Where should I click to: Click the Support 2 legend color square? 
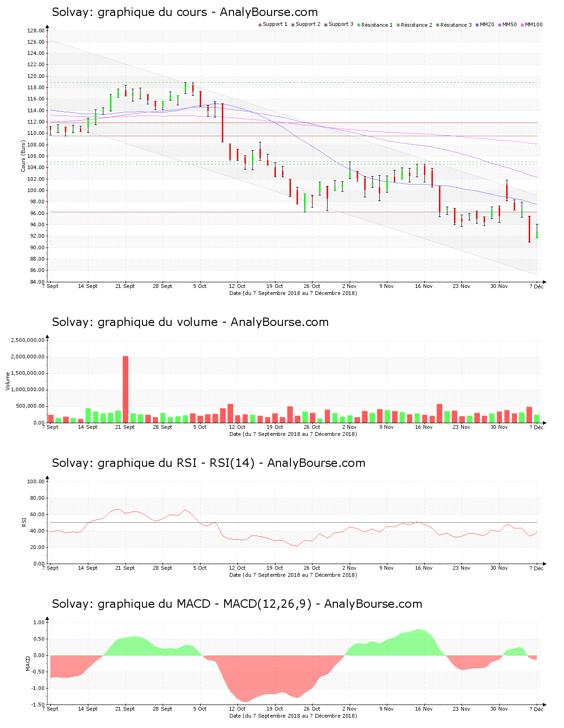293,25
